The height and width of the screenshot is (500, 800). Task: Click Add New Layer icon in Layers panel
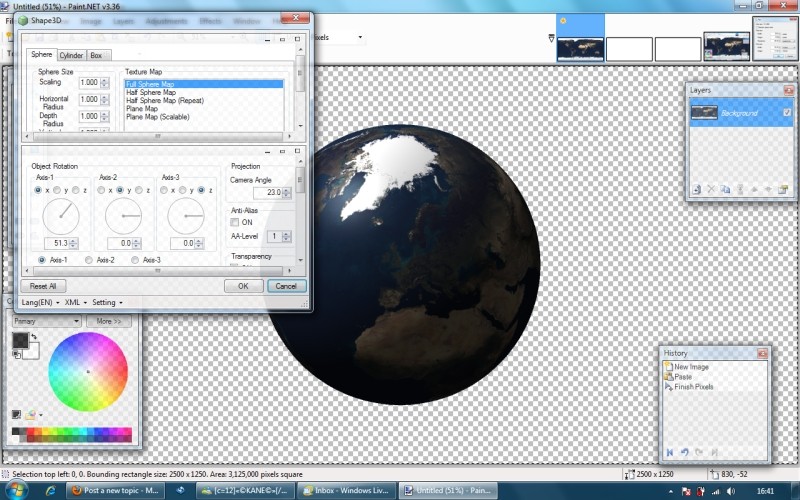[696, 189]
